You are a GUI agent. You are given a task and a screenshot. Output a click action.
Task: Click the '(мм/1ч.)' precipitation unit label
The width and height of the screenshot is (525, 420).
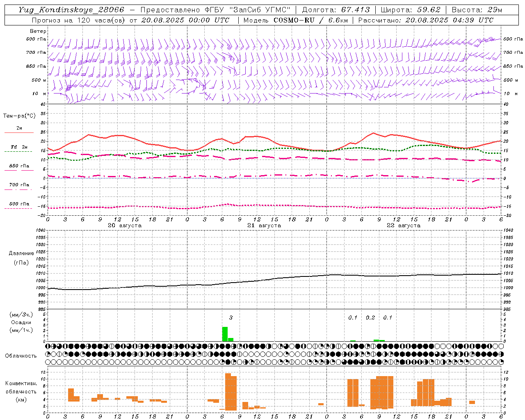point(21,330)
